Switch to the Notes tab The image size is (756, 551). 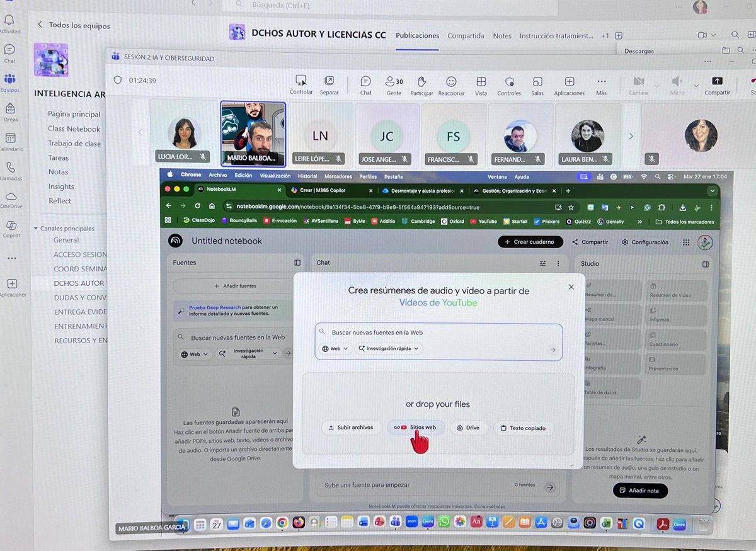[x=502, y=36]
